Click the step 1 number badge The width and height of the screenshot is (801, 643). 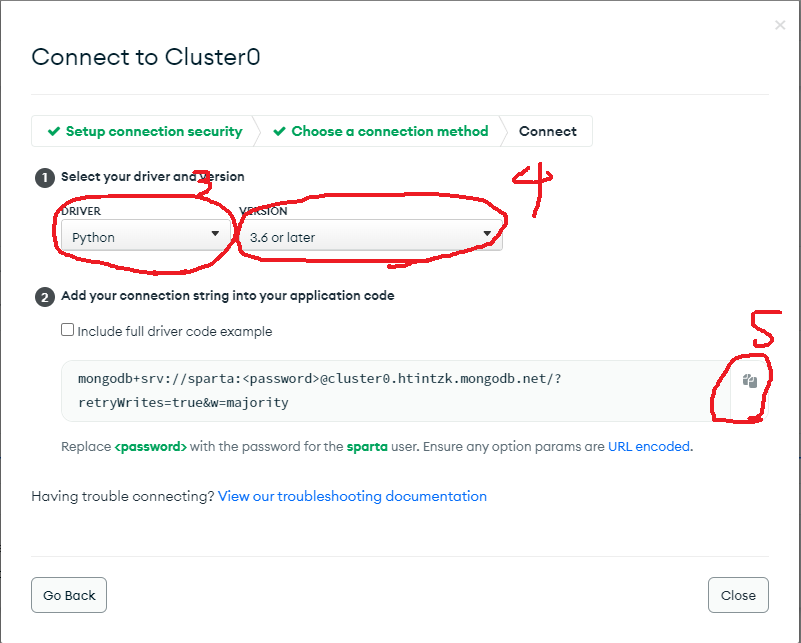tap(45, 178)
